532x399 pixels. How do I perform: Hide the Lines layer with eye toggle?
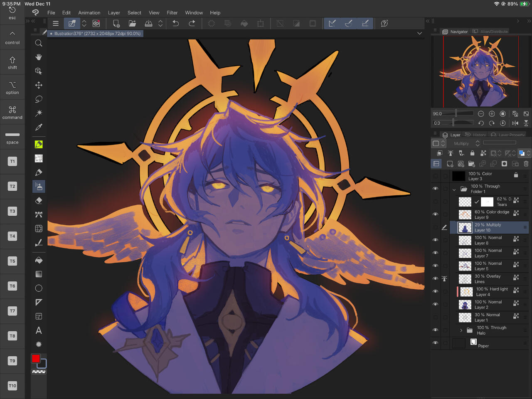[x=435, y=278]
